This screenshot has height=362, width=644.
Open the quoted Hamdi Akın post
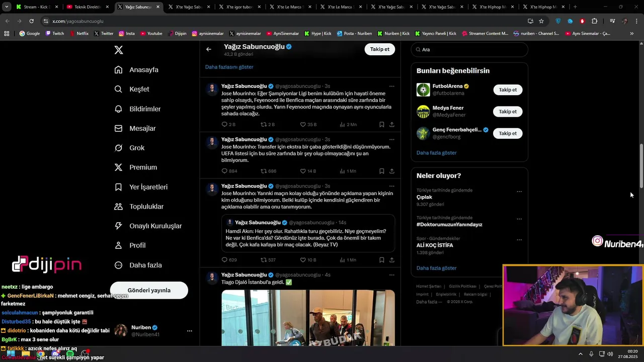(308, 233)
